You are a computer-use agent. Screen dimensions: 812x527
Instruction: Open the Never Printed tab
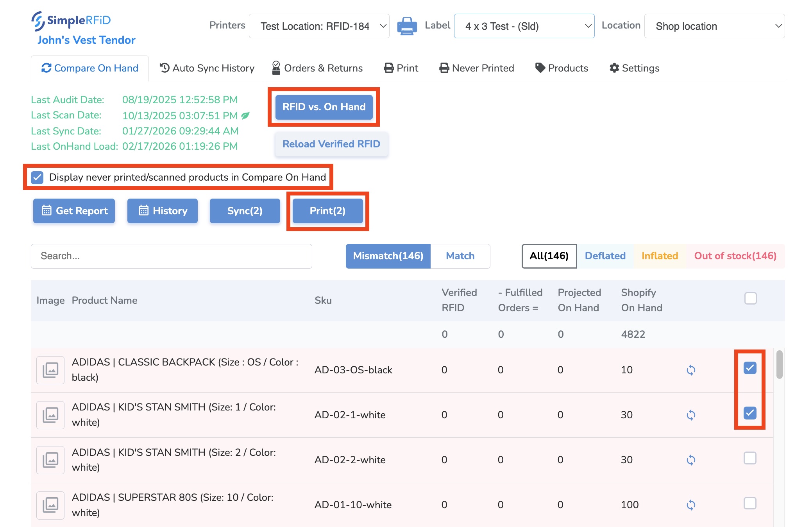(477, 68)
